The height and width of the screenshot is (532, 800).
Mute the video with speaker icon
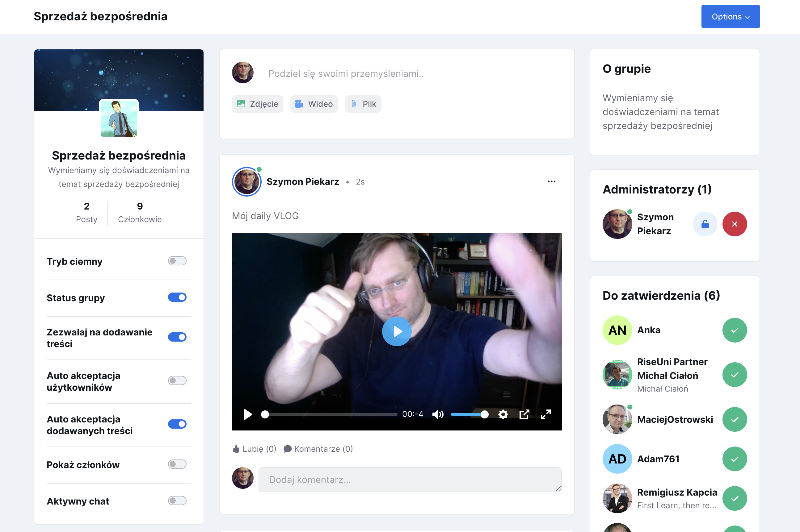coord(438,414)
